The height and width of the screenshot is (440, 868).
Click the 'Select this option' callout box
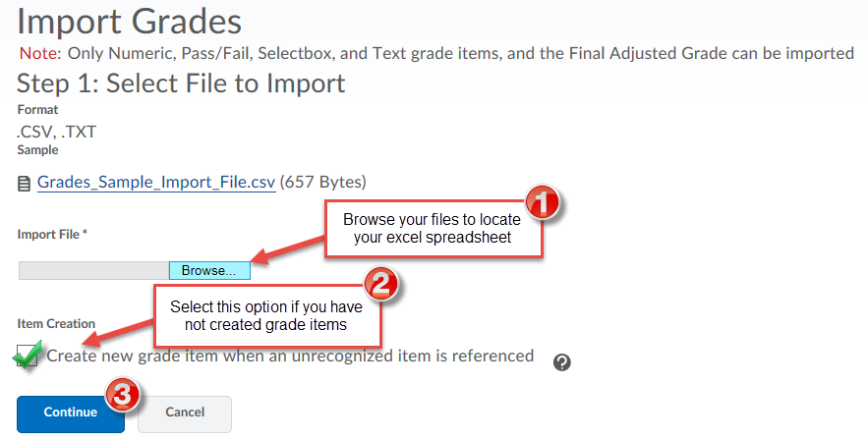pos(266,315)
